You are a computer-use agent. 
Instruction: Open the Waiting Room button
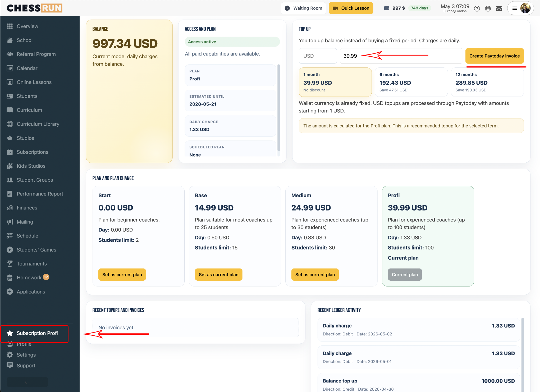(x=303, y=8)
